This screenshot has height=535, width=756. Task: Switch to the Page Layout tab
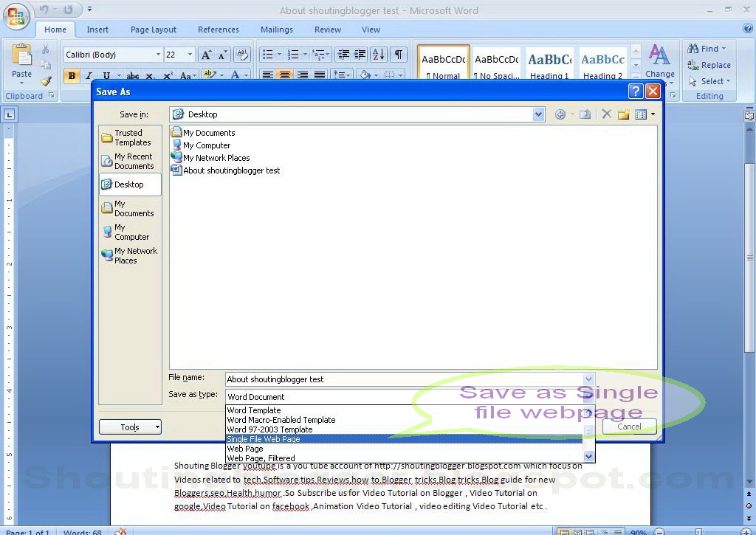(x=154, y=30)
